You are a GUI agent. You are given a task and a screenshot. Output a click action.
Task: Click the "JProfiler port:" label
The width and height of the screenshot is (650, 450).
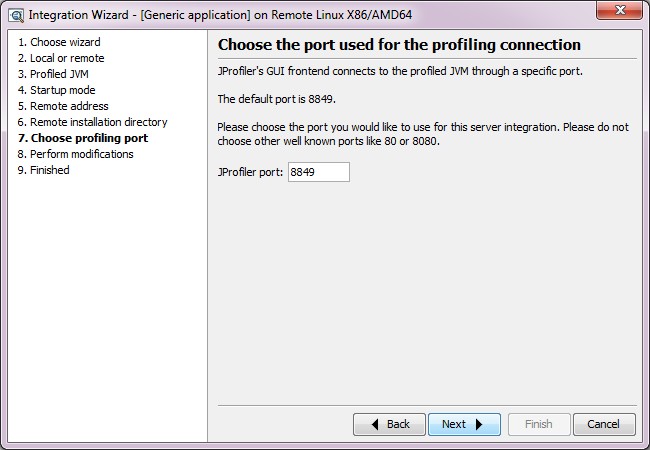[x=250, y=172]
